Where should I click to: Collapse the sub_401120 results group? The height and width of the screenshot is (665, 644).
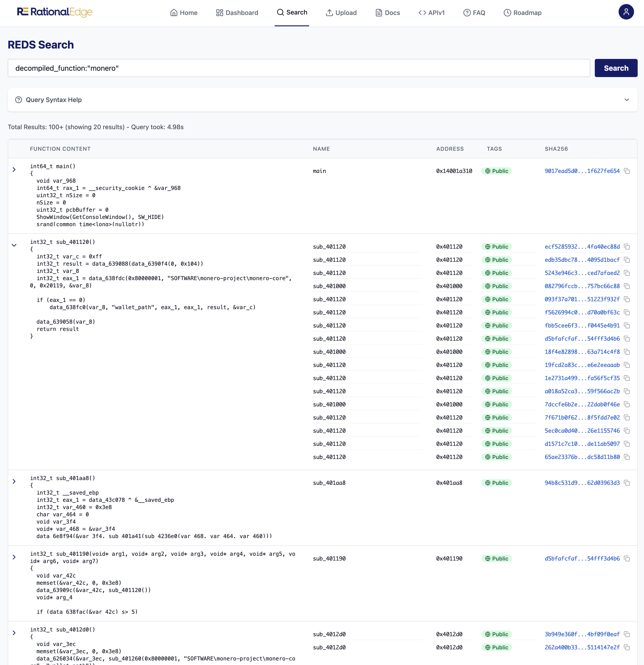pyautogui.click(x=14, y=245)
